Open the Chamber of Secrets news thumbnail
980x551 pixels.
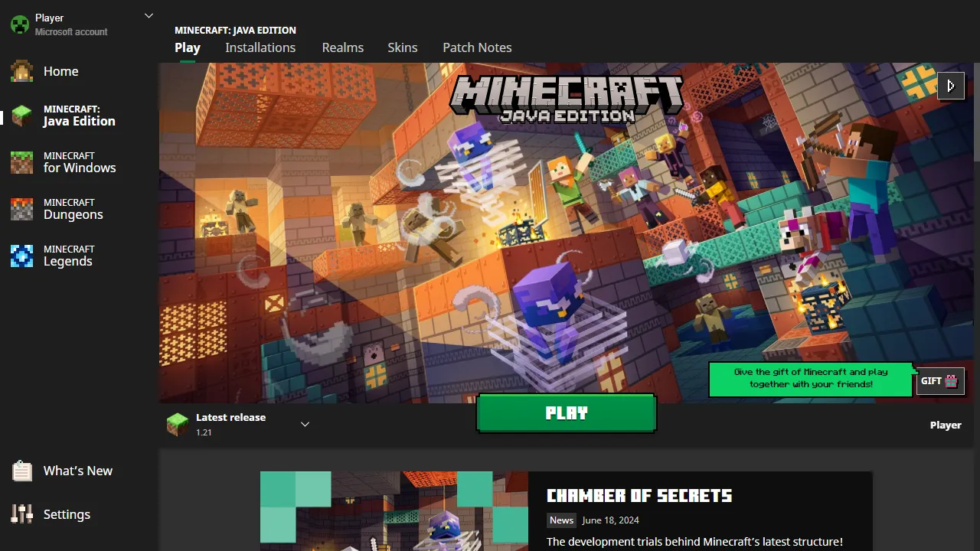(394, 511)
